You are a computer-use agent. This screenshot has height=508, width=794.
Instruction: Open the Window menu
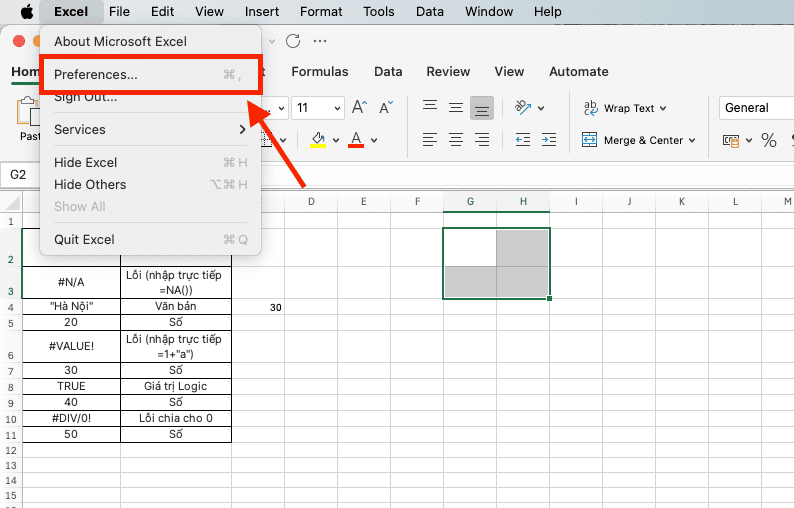click(x=489, y=11)
